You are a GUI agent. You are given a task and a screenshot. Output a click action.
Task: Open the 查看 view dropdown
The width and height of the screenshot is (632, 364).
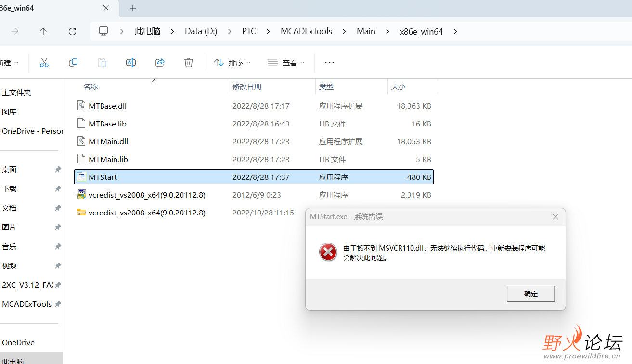click(286, 63)
